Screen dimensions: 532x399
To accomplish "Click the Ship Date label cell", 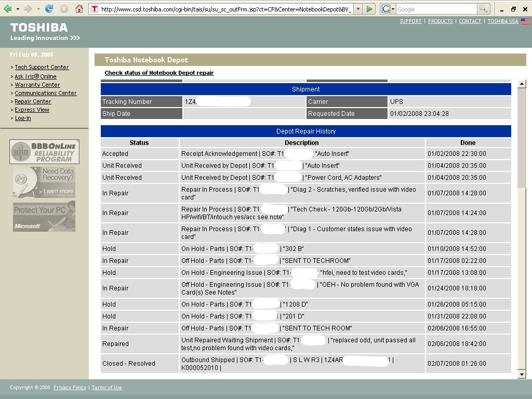I will [141, 114].
